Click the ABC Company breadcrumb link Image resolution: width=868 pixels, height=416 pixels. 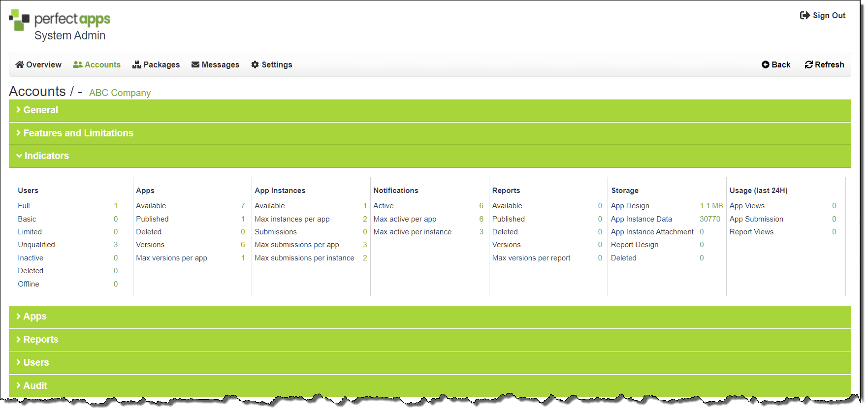coord(120,93)
